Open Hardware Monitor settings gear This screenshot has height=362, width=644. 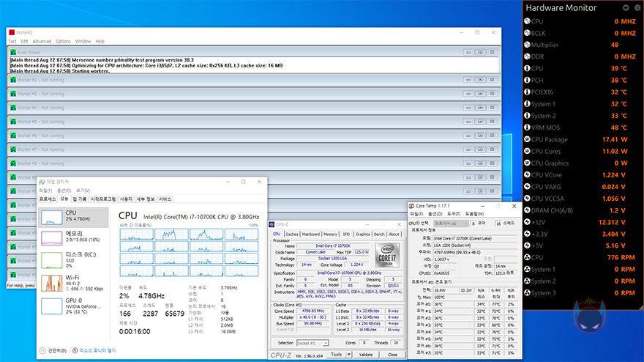click(626, 7)
